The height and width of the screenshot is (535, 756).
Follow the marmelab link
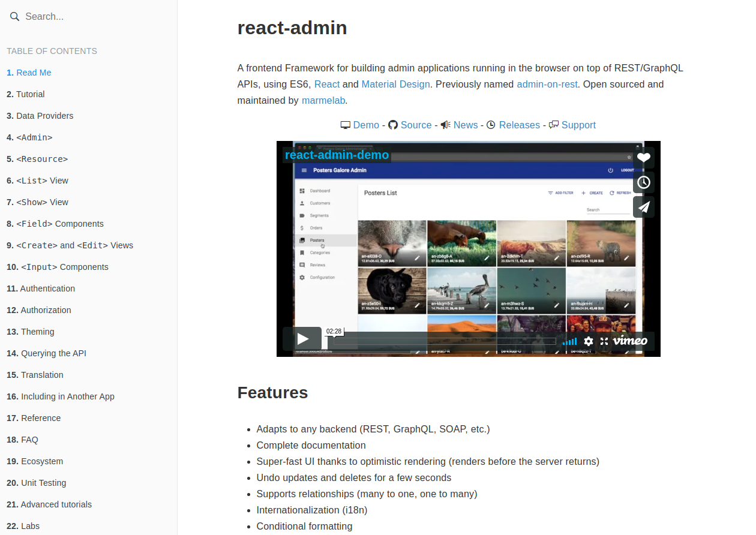click(323, 100)
